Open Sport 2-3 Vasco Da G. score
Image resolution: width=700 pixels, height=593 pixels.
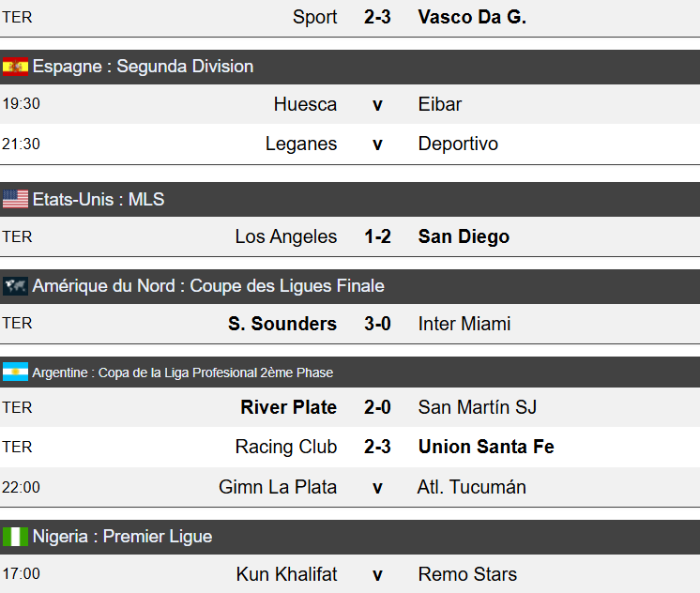tap(377, 17)
